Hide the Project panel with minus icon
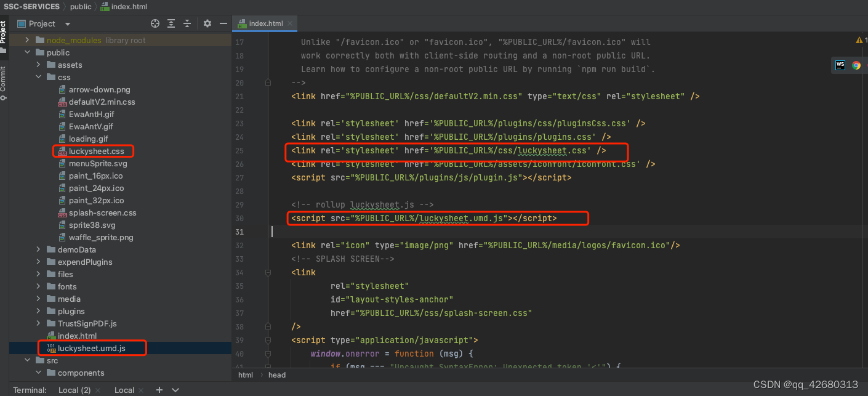This screenshot has width=868, height=396. (x=223, y=23)
